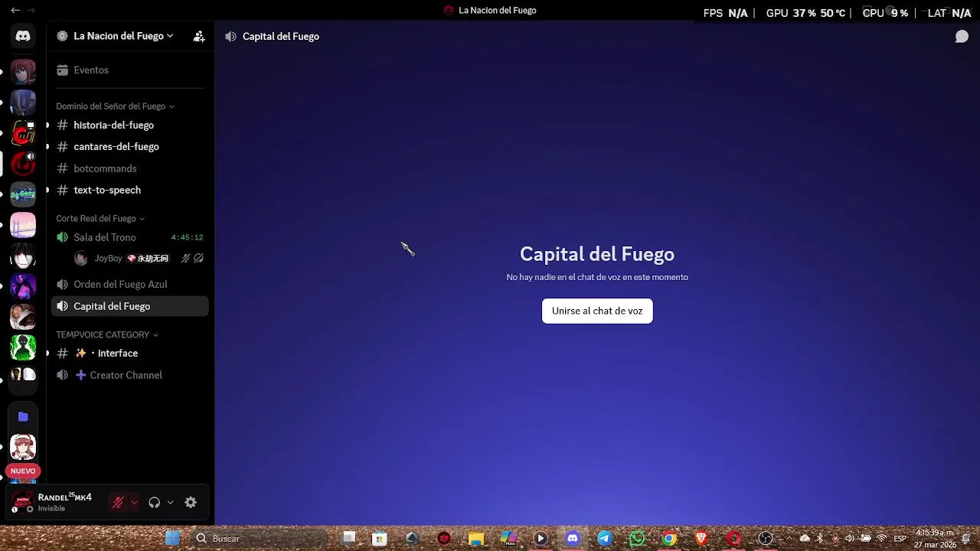Open the botcommands channel
Image resolution: width=980 pixels, height=551 pixels.
click(x=129, y=168)
